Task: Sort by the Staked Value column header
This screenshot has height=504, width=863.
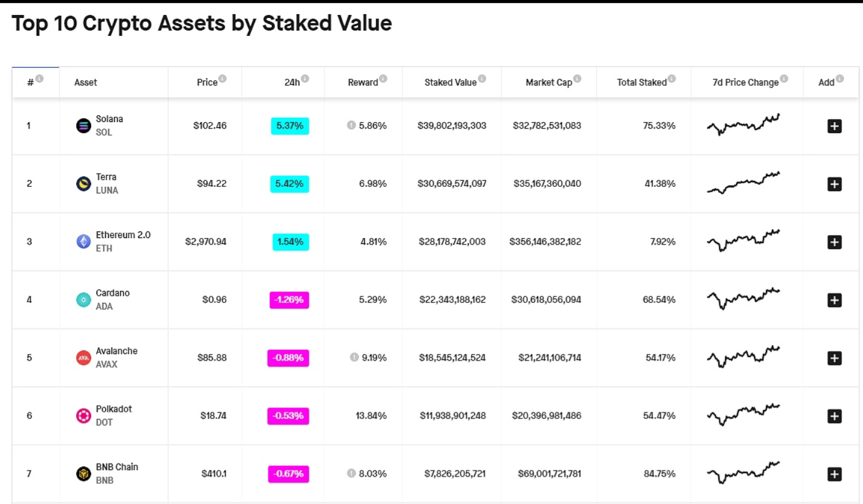Action: click(x=450, y=83)
